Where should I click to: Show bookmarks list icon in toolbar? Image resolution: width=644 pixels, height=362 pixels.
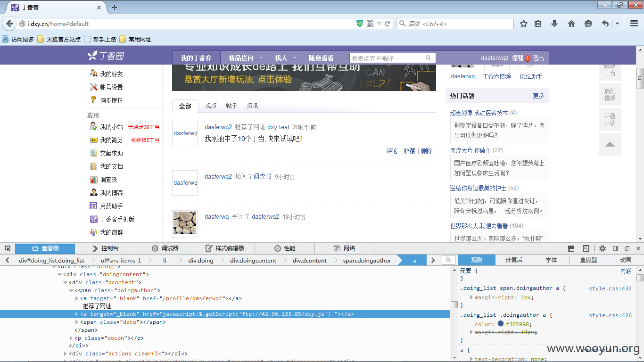[x=538, y=24]
